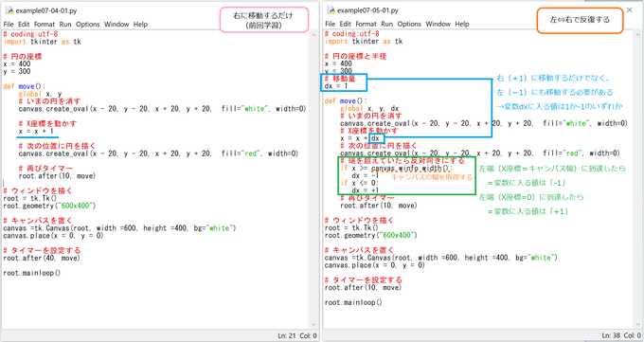Open Format menu in example07-05-01.py window
Image resolution: width=644 pixels, height=342 pixels.
click(366, 24)
